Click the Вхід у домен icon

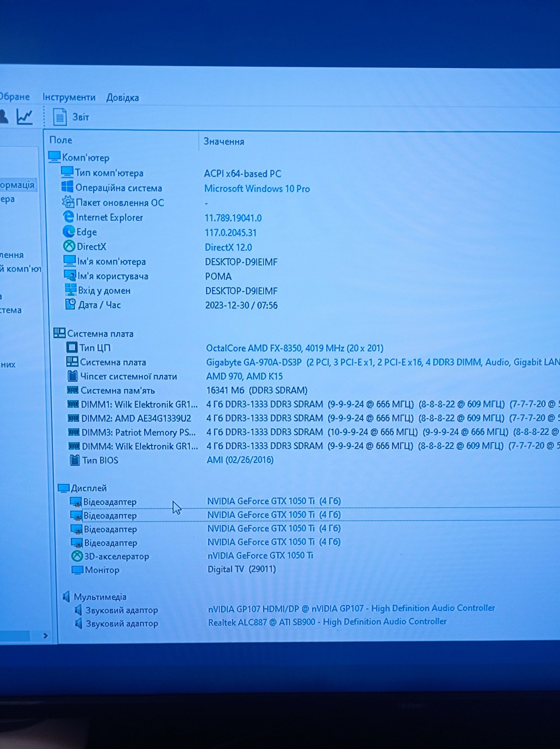[70, 289]
